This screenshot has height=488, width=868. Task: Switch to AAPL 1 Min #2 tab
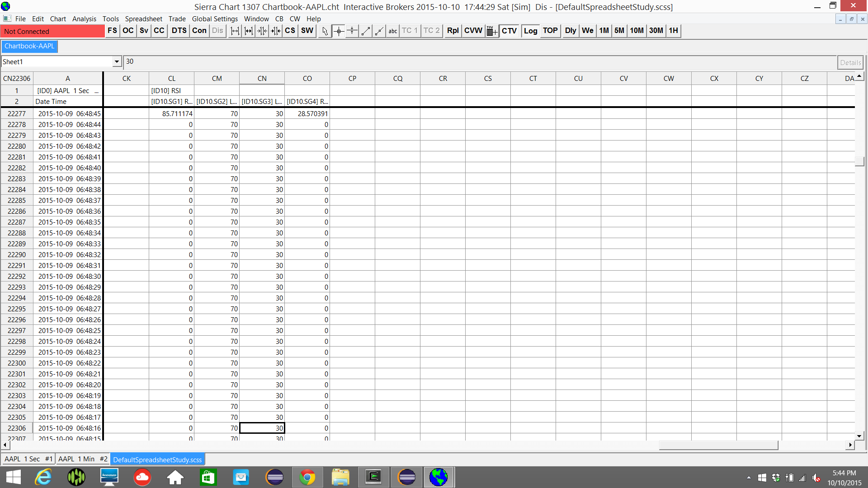83,459
